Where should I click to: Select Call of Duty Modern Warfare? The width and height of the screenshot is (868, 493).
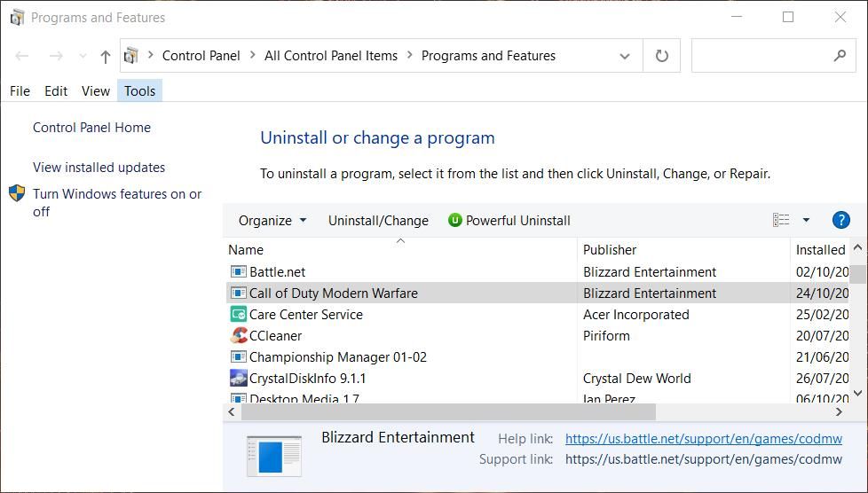538,293
